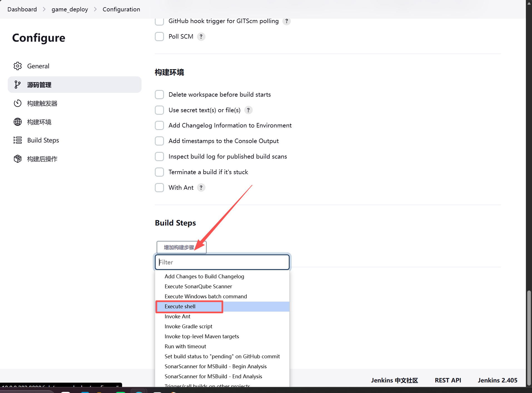Tick the With Ant checkbox
The height and width of the screenshot is (393, 532).
point(159,188)
